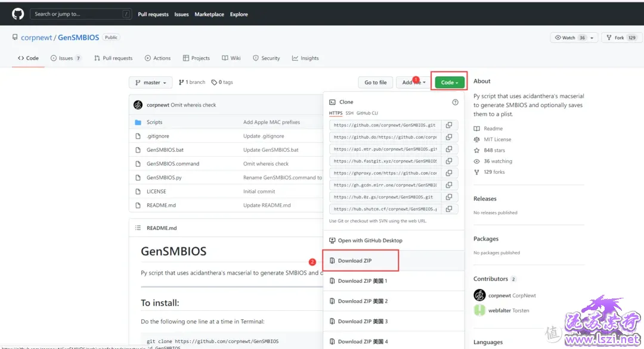Click the corpnewt avatar under Contributors

tap(479, 295)
